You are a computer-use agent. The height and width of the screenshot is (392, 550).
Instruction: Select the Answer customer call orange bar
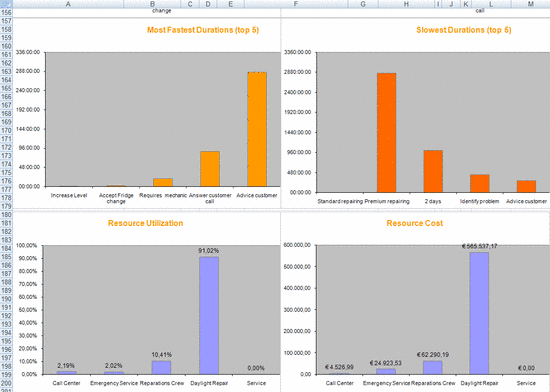click(210, 169)
